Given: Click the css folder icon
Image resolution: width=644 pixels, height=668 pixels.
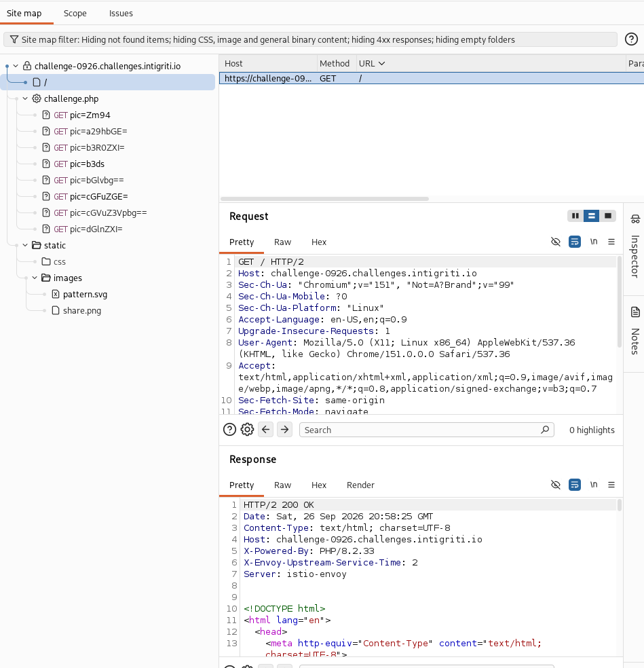Looking at the screenshot, I should (x=46, y=261).
